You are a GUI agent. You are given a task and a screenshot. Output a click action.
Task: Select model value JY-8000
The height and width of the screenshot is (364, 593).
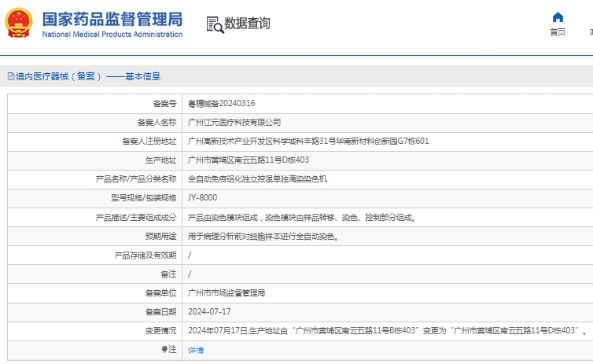tap(202, 197)
